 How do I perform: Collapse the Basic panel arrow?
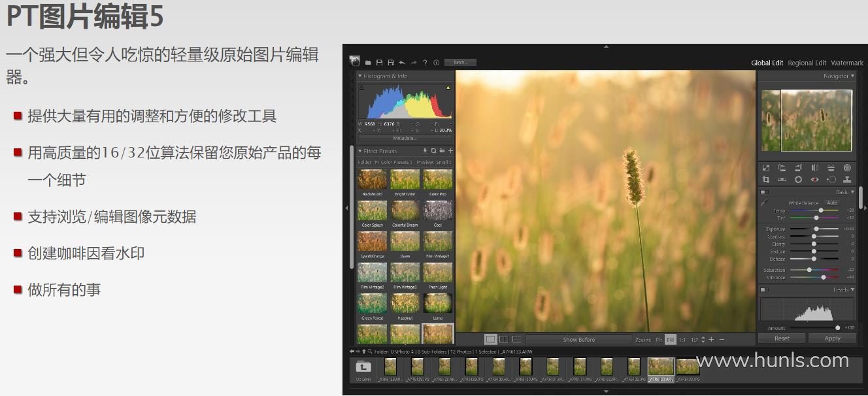[x=852, y=192]
